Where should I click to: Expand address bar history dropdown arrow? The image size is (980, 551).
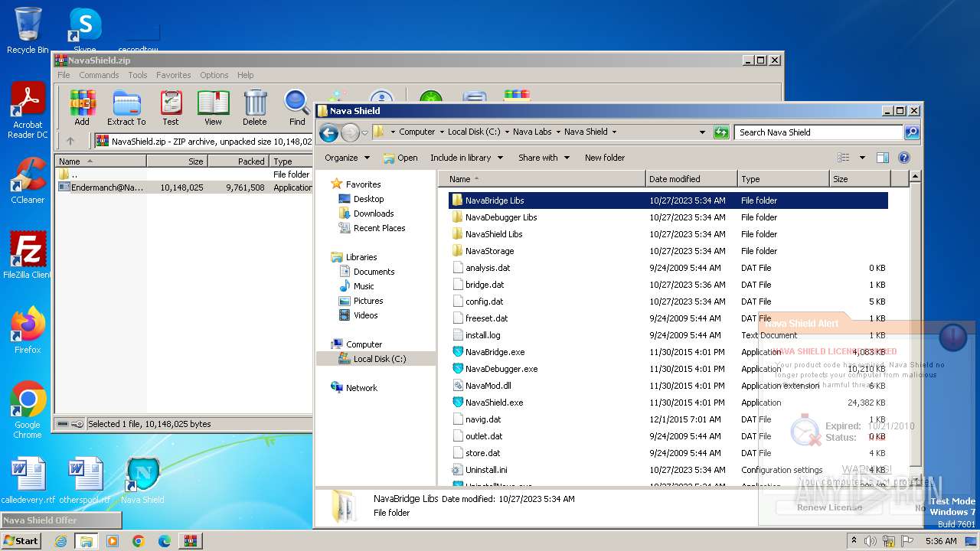coord(702,132)
